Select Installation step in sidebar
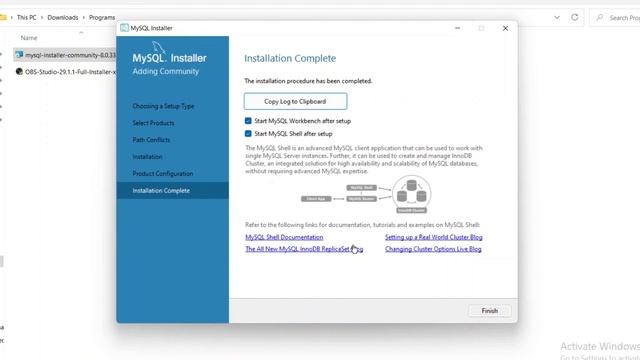The height and width of the screenshot is (360, 640). point(147,157)
